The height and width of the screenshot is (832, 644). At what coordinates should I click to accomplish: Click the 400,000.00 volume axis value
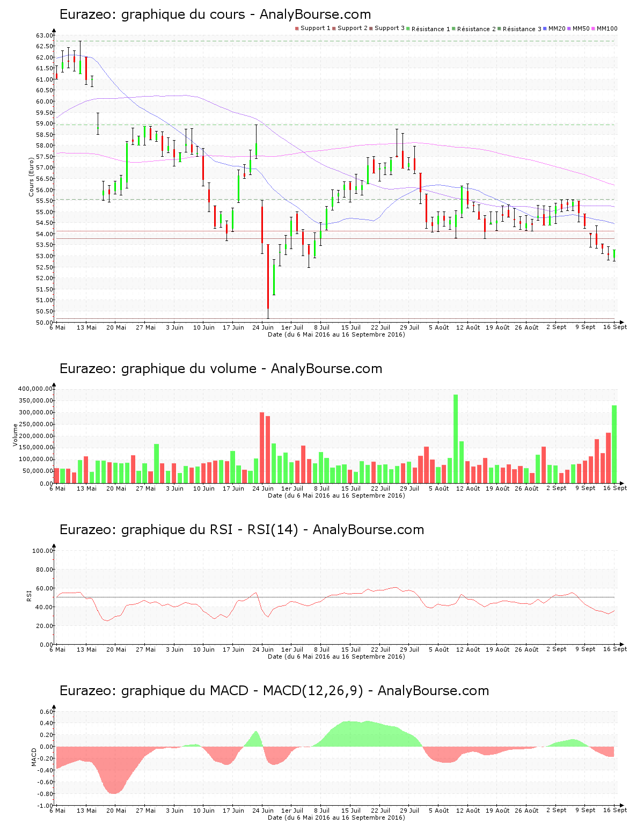[x=35, y=389]
